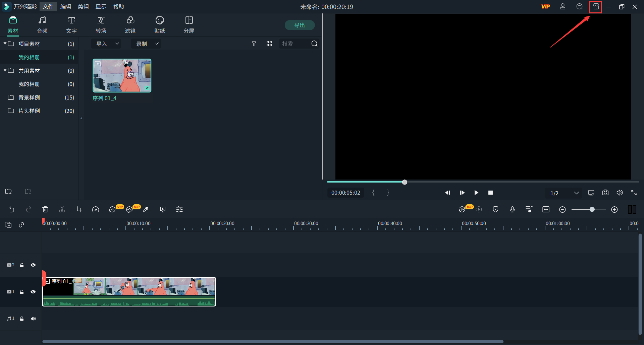Mute audio track 1 speaker icon
644x345 pixels.
pos(33,319)
